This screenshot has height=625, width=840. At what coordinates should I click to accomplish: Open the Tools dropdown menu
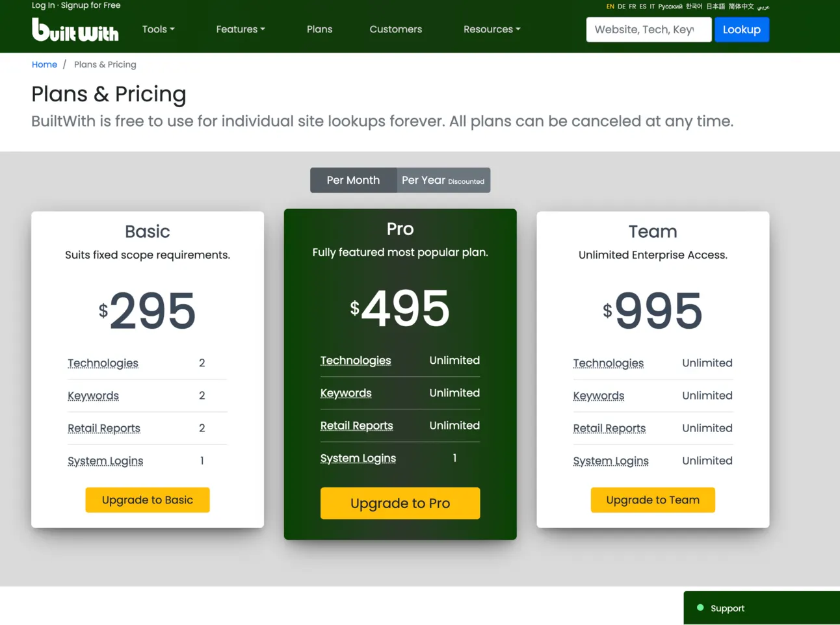159,29
